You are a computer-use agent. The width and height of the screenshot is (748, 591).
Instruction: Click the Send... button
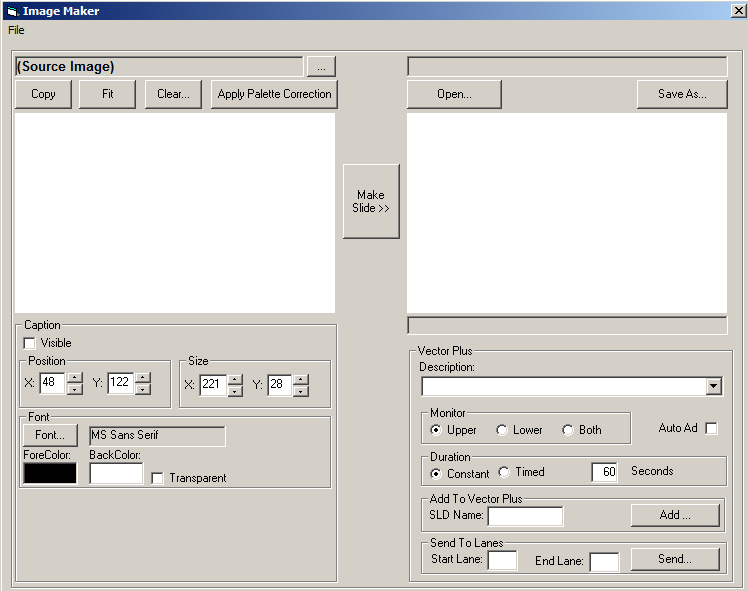[x=675, y=559]
